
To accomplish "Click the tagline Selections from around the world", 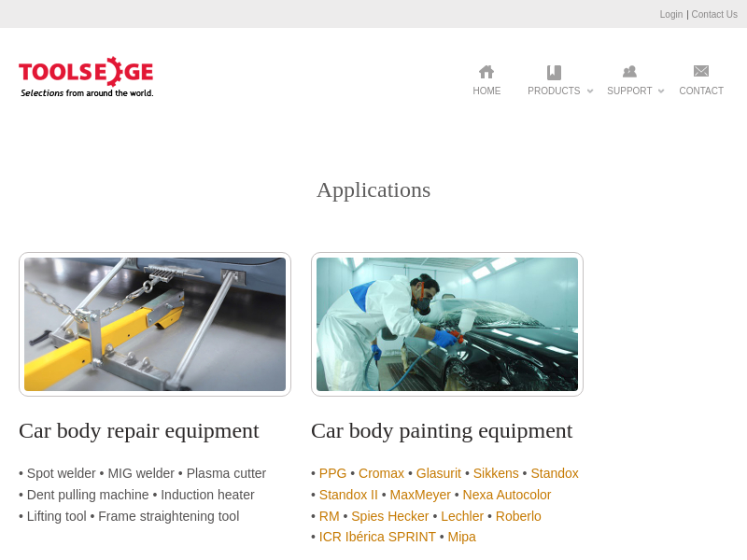I will coord(87,92).
